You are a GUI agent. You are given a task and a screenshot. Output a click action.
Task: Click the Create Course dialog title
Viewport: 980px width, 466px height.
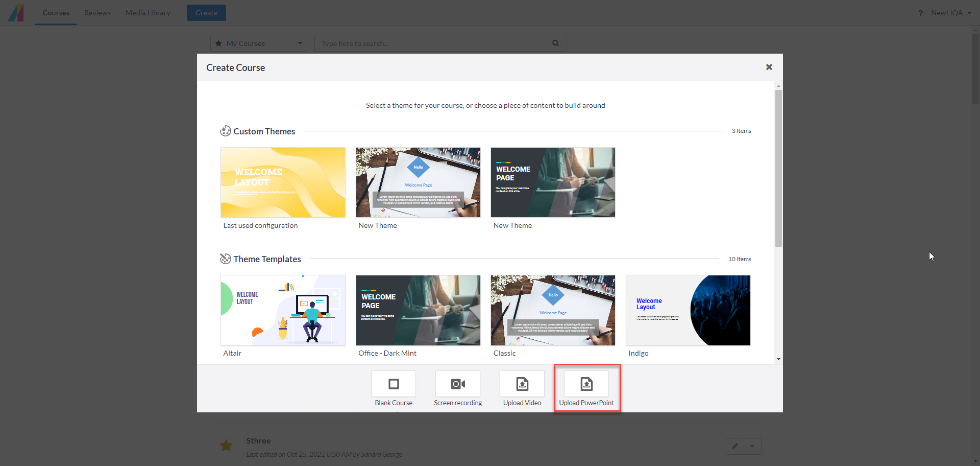coord(235,67)
